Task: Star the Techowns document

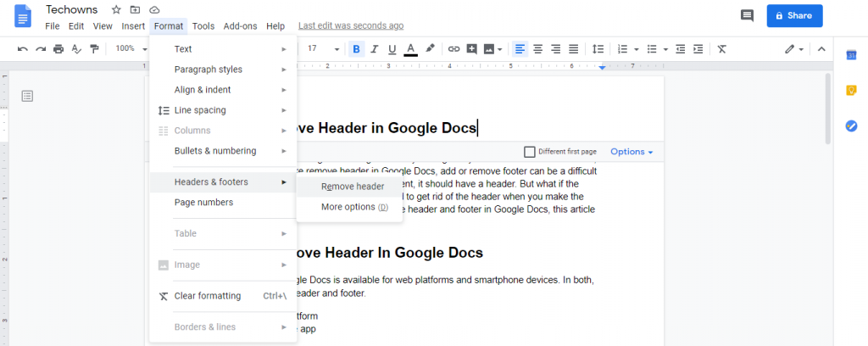Action: pyautogui.click(x=116, y=9)
